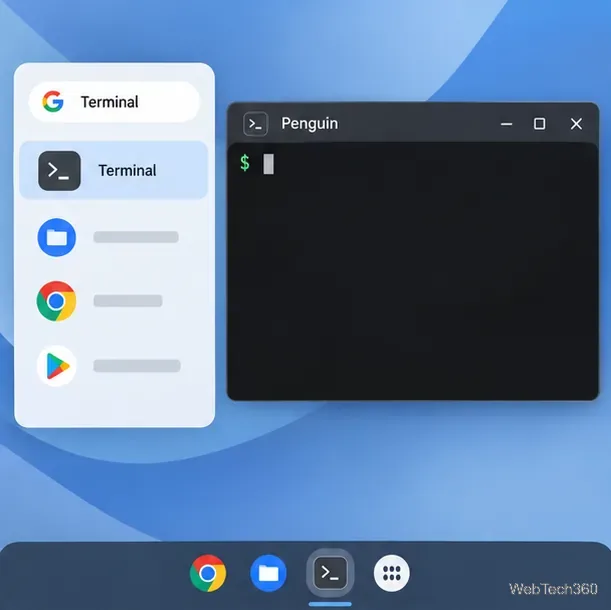Click the Penguin window title text
This screenshot has width=611, height=610.
(310, 124)
